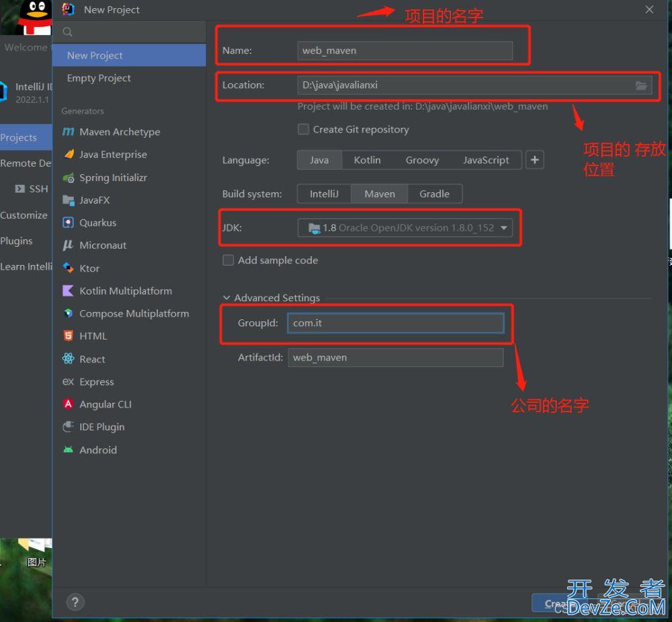This screenshot has height=622, width=672.
Task: Click the SSH terminal icon in Welcome window
Action: [19, 189]
